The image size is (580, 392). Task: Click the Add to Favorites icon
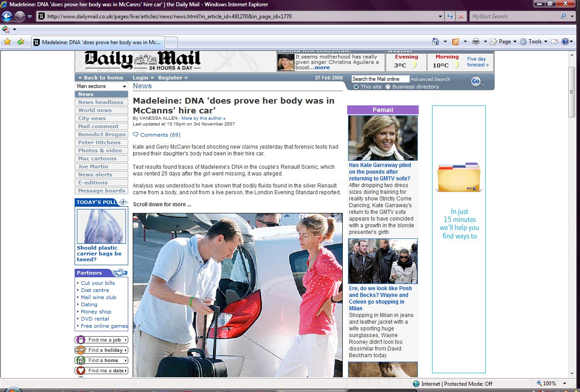click(x=21, y=42)
